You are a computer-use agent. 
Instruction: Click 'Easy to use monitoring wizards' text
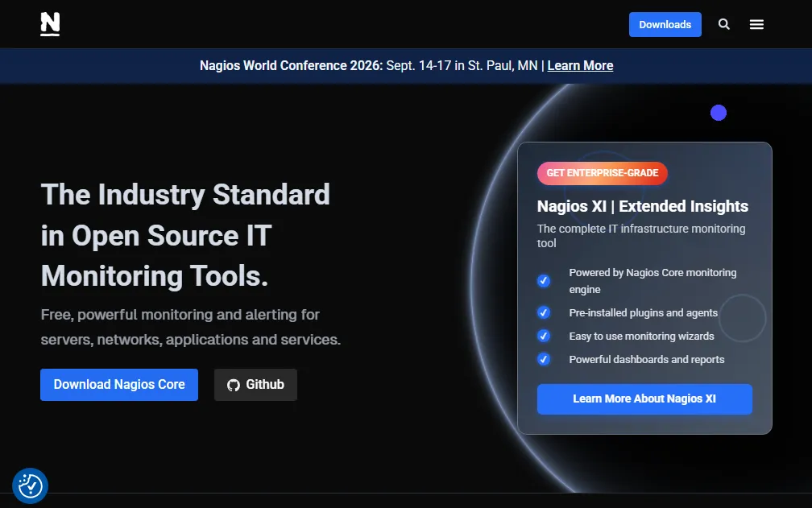(x=641, y=336)
